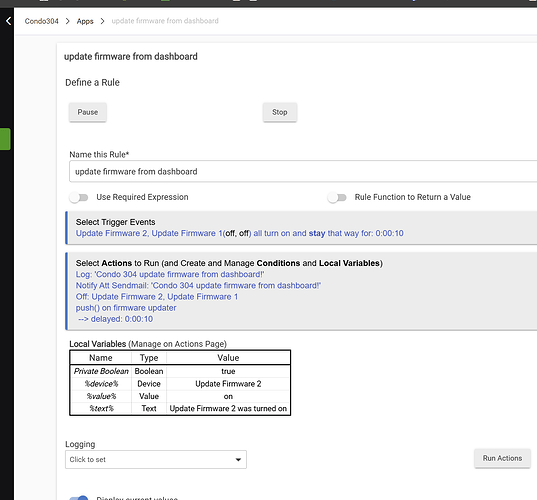The image size is (537, 500).
Task: Click the chevron after Condo304 breadcrumb
Action: [x=67, y=21]
